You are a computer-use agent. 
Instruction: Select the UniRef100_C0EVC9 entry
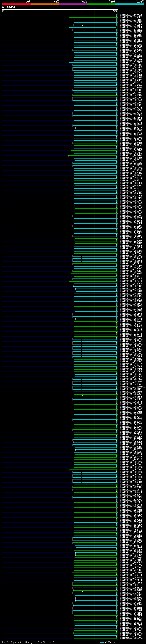click(131, 55)
